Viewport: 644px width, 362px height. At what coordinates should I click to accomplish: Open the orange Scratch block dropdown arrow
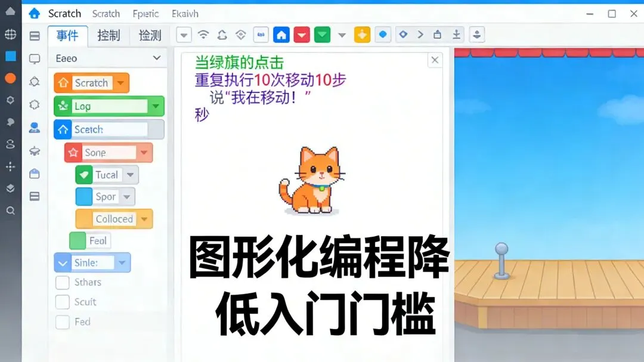120,83
